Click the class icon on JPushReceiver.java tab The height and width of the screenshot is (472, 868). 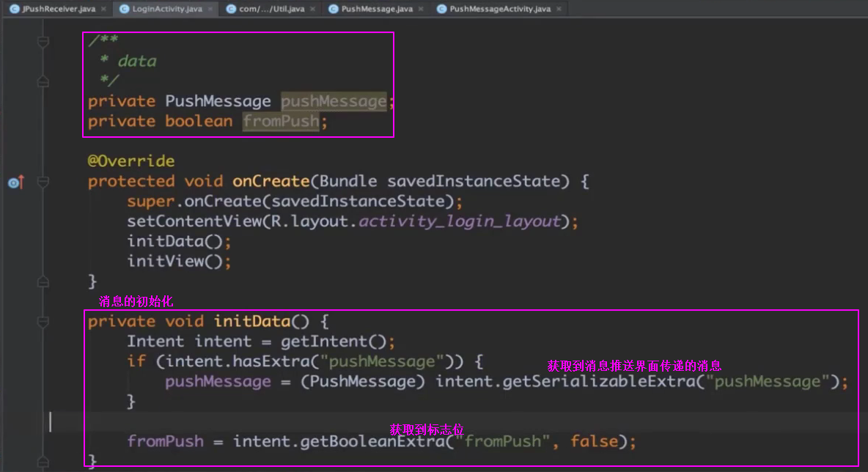[14, 9]
